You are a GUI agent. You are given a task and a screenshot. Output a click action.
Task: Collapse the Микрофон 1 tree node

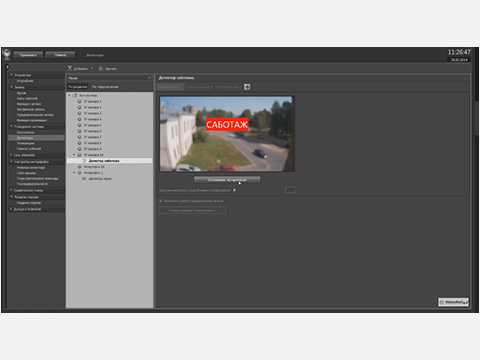[74, 173]
